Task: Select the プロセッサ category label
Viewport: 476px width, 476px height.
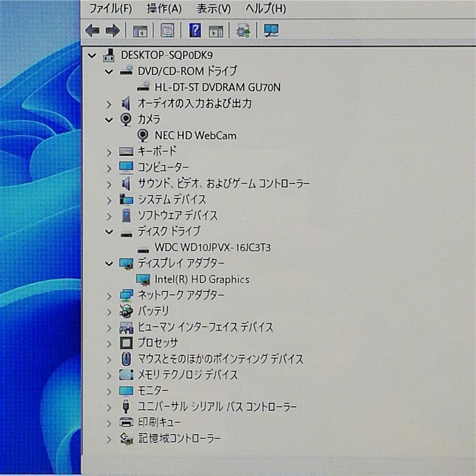Action: tap(158, 343)
